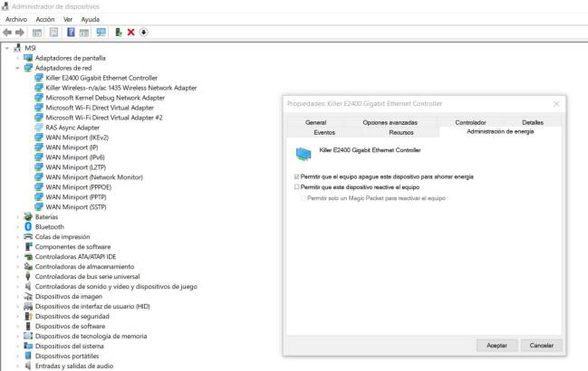Viewport: 588px width, 371px height.
Task: Expand Dispositivos de interfaz de usuario (HID)
Action: (x=17, y=306)
